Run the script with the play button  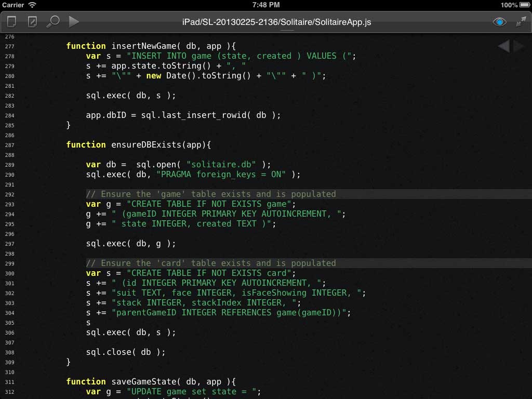[74, 22]
